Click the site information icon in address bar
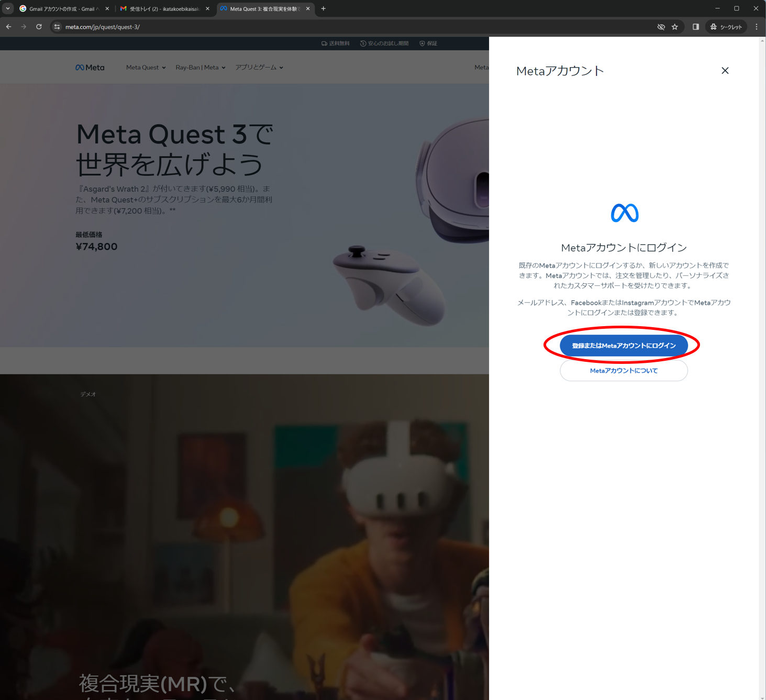The image size is (766, 700). (x=57, y=27)
